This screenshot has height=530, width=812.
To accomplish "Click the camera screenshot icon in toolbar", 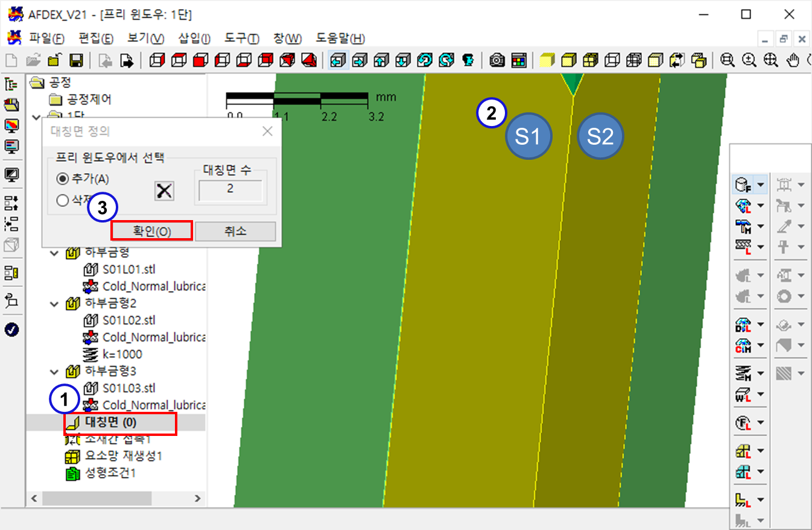I will click(x=497, y=60).
